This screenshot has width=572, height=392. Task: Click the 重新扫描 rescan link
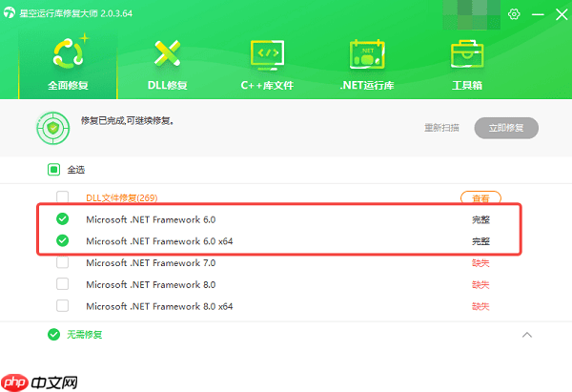point(441,128)
